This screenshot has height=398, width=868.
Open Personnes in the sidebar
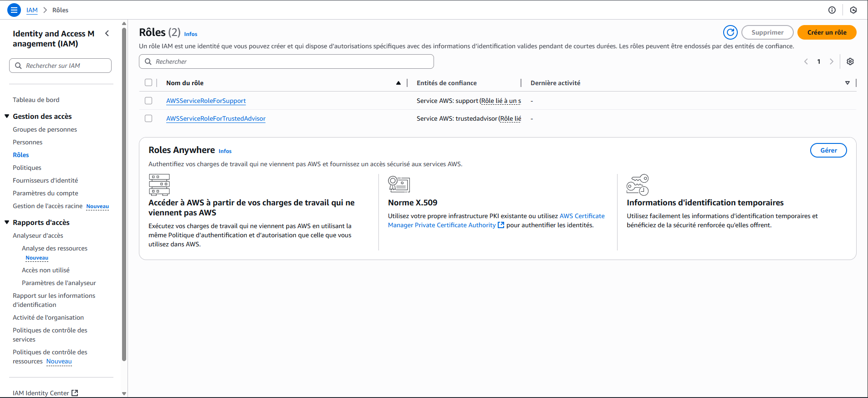click(x=27, y=142)
